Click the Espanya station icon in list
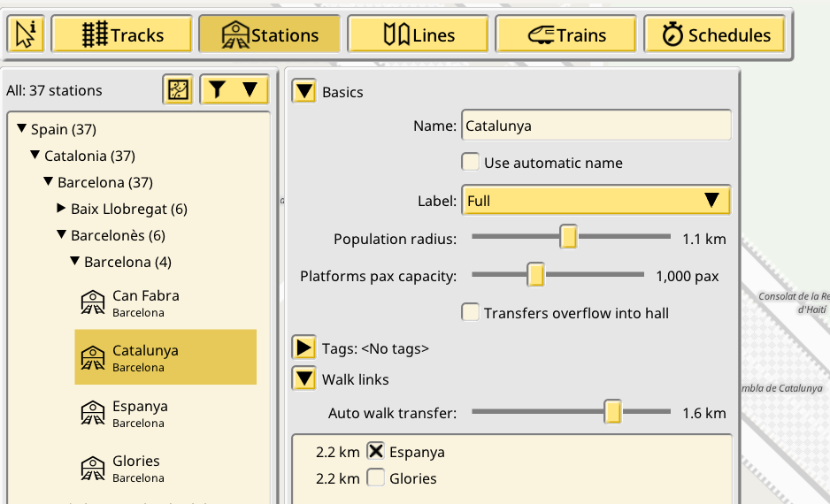The width and height of the screenshot is (830, 504). click(x=92, y=413)
